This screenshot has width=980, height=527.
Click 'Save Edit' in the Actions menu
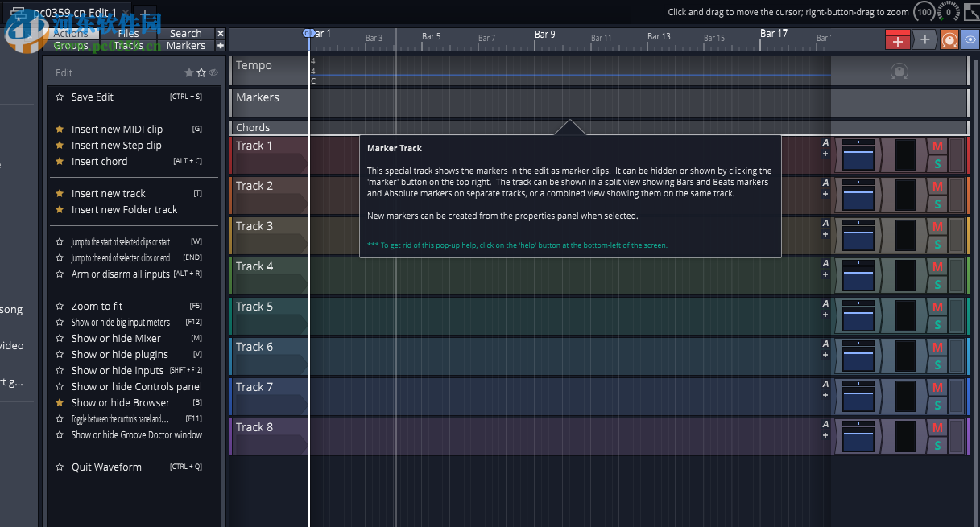pos(91,97)
